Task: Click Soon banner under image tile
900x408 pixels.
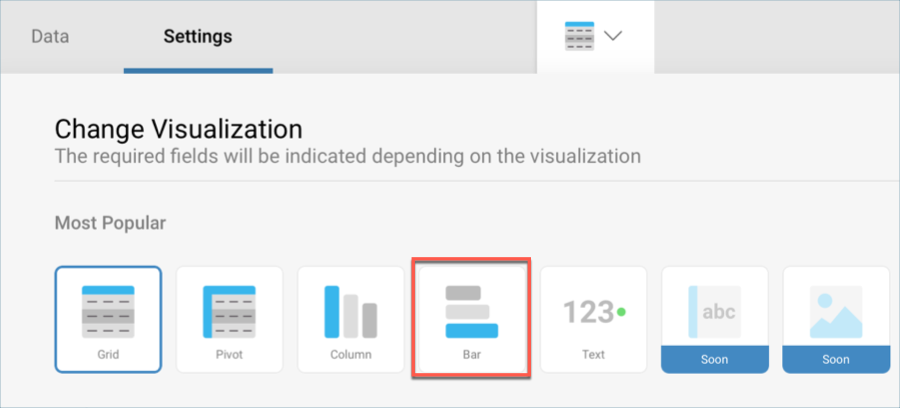Action: (x=835, y=359)
